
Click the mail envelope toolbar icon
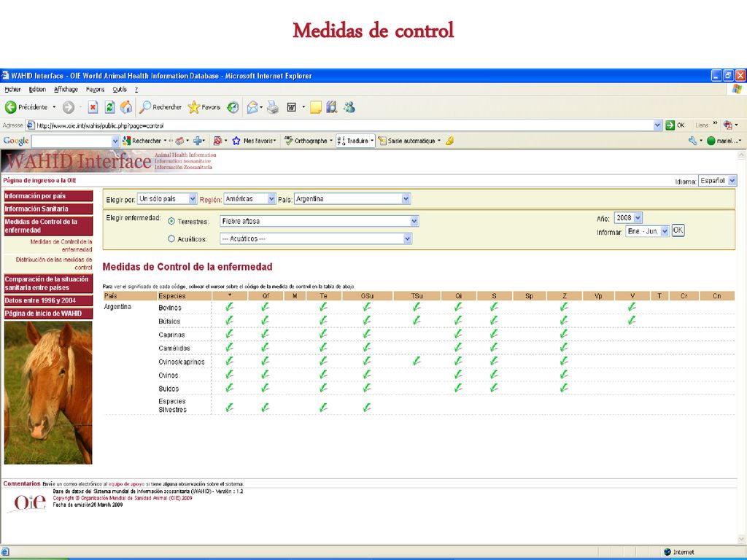coord(252,108)
